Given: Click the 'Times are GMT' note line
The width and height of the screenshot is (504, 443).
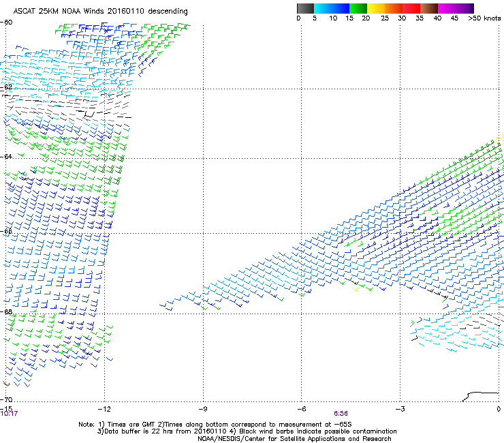Looking at the screenshot, I should (x=215, y=425).
